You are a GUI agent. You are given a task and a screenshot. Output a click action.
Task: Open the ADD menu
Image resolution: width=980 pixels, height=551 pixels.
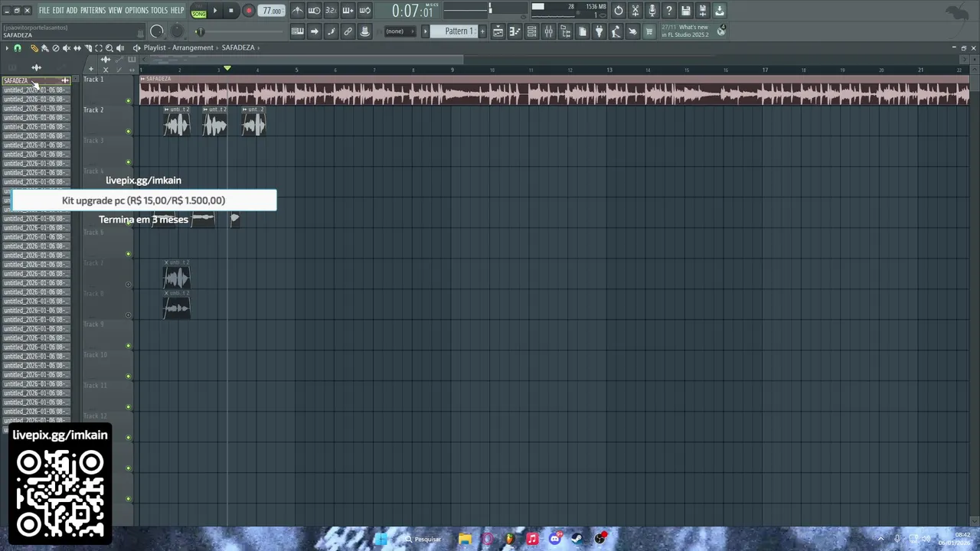72,11
